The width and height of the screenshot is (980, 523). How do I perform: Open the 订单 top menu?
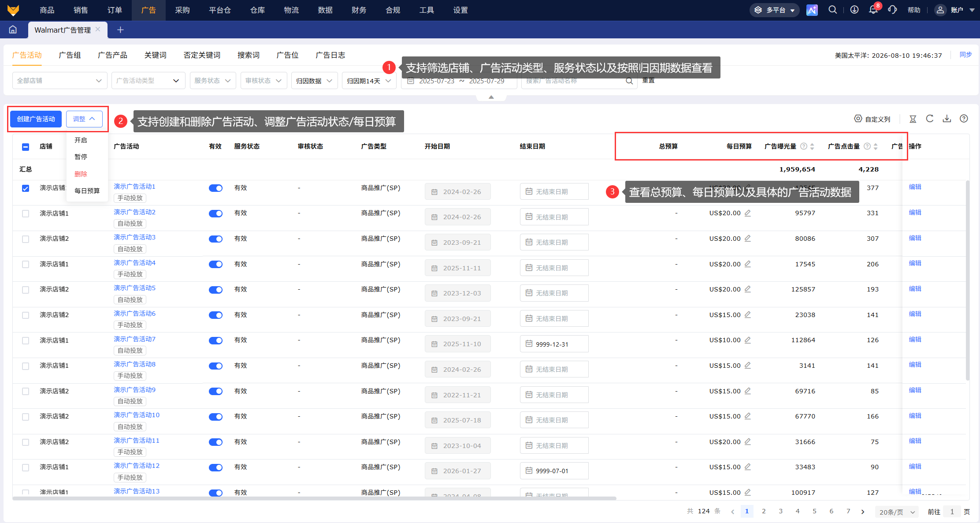(x=115, y=10)
